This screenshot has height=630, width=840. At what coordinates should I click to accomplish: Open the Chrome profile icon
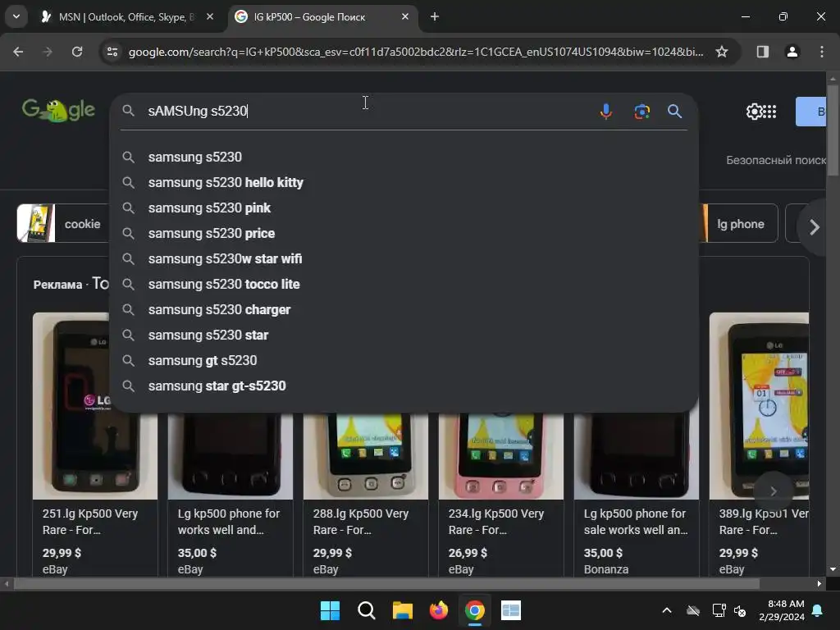(792, 52)
